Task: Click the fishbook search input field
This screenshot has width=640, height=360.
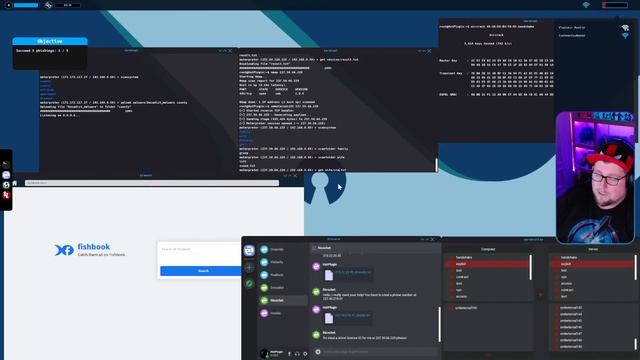Action: [200, 249]
